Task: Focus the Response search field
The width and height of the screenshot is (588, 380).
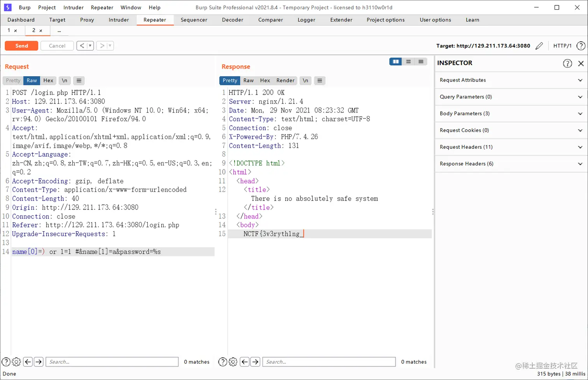Action: 329,362
